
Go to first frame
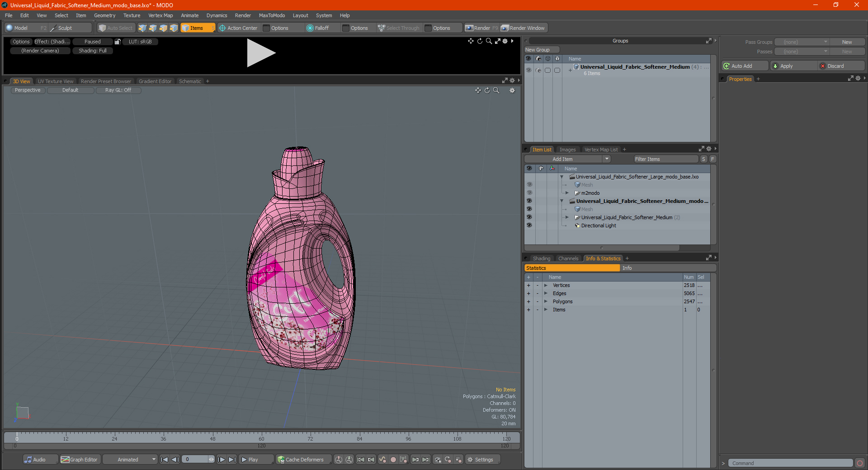[x=165, y=460]
